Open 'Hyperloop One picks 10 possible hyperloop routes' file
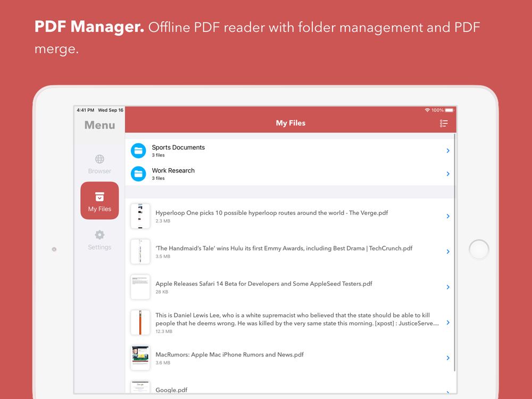 click(271, 213)
